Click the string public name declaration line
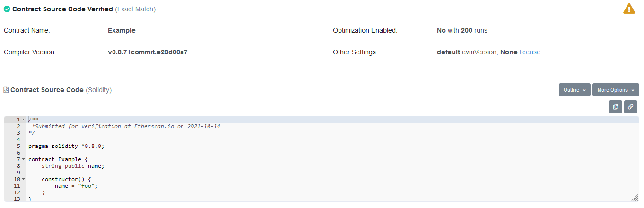644x208 pixels. (x=72, y=166)
